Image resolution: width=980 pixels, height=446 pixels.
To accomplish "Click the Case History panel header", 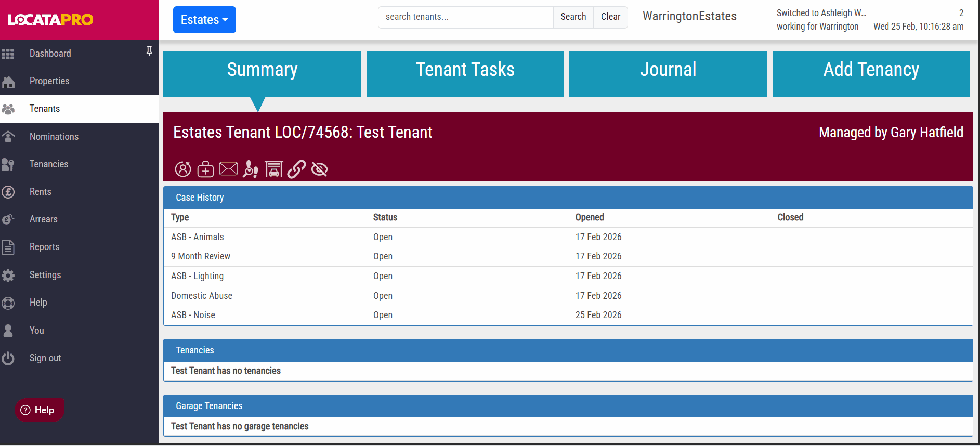I will (x=568, y=198).
